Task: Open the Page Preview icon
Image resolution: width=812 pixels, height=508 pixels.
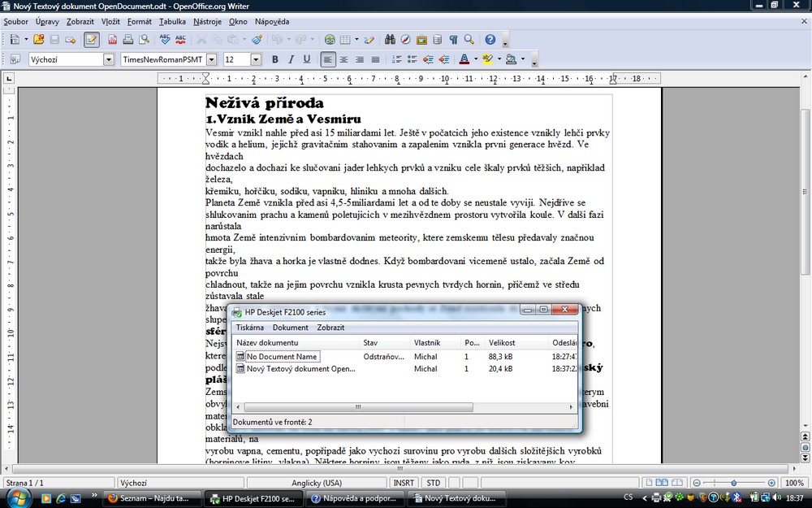Action: point(144,39)
